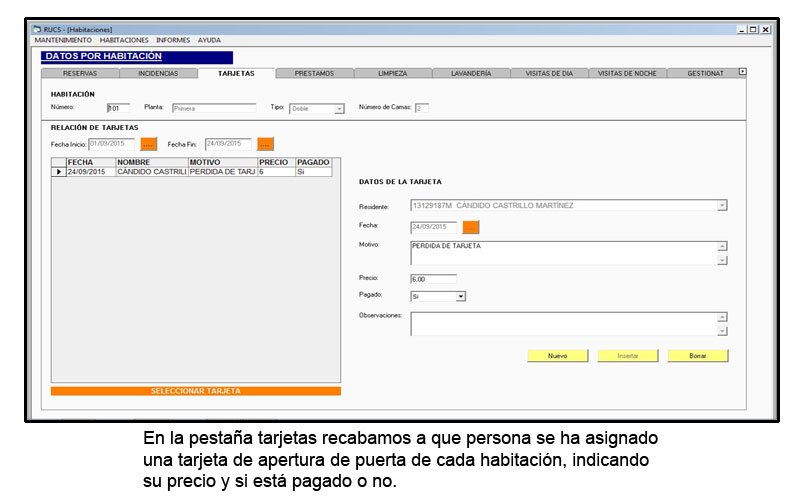Click the DATOS POR HABITACIÓN header link
This screenshot has height=500, width=800.
[104, 56]
